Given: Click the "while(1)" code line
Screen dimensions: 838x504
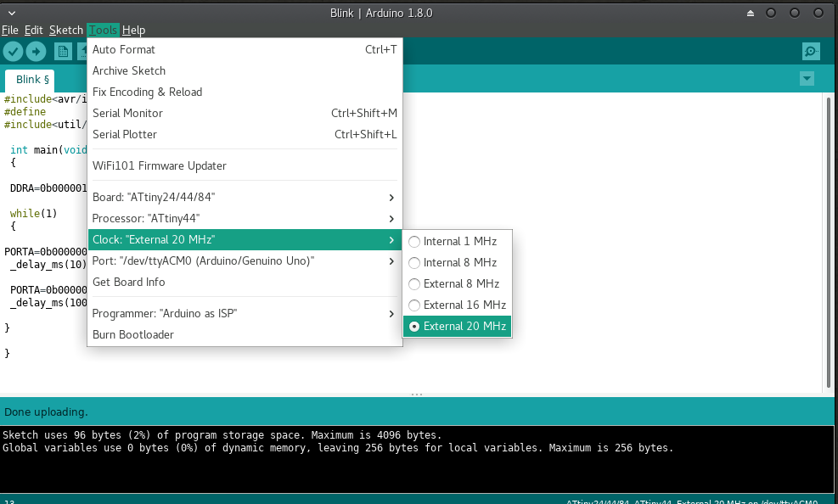Looking at the screenshot, I should tap(33, 214).
